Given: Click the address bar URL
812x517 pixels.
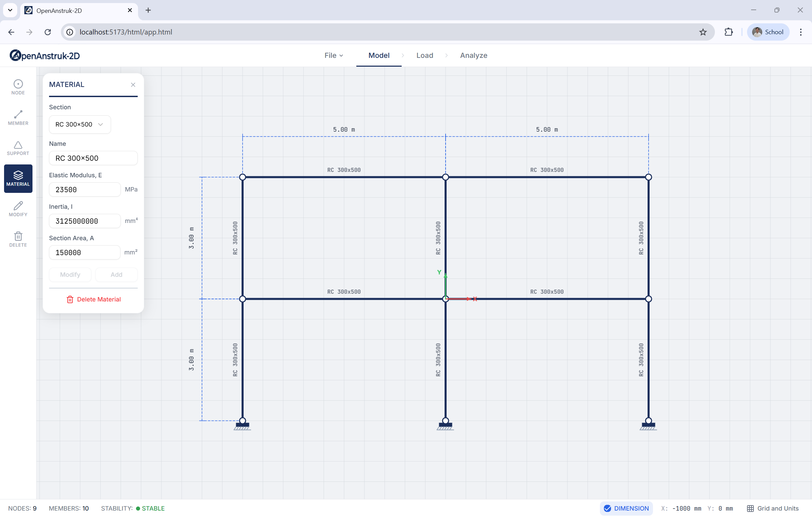Looking at the screenshot, I should (x=126, y=32).
